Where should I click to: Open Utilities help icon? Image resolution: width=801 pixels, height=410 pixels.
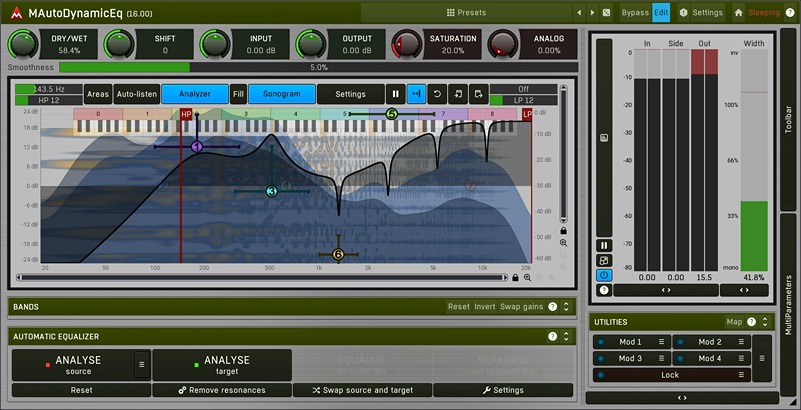click(x=751, y=322)
